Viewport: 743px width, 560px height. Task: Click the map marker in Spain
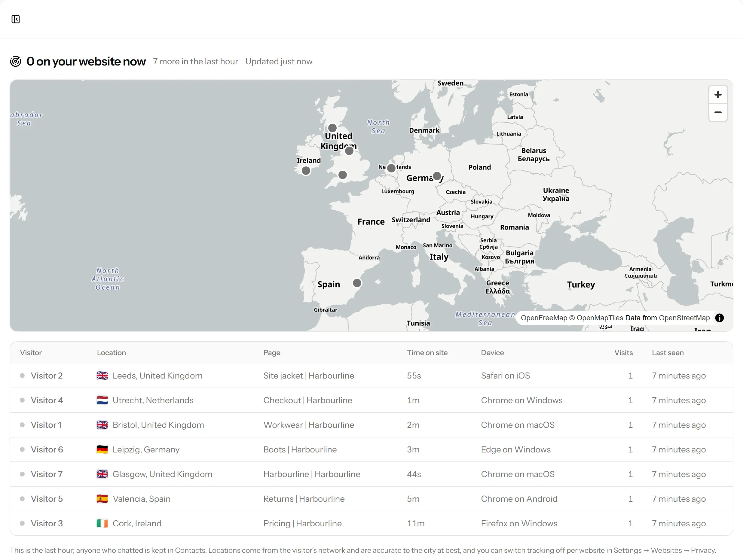[x=357, y=283]
